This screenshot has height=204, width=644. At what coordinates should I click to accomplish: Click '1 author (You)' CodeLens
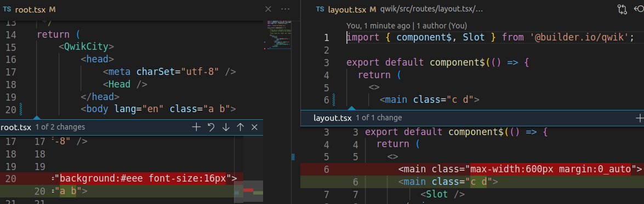click(442, 26)
